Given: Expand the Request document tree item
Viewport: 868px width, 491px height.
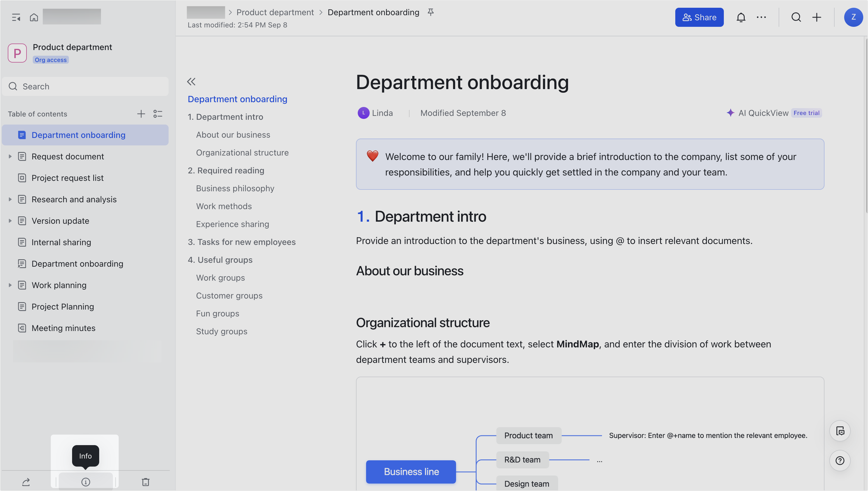Looking at the screenshot, I should 10,156.
